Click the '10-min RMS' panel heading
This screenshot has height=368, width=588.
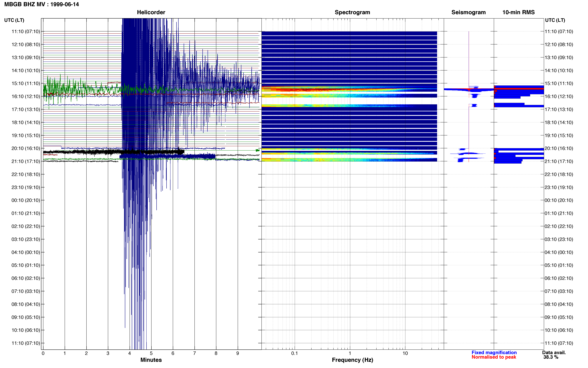tap(518, 12)
